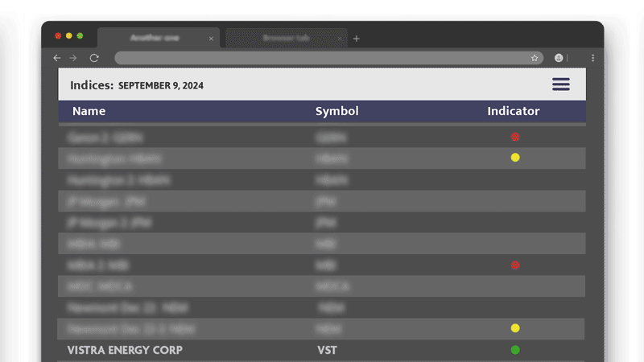Focus the browser address bar
644x362 pixels.
322,58
